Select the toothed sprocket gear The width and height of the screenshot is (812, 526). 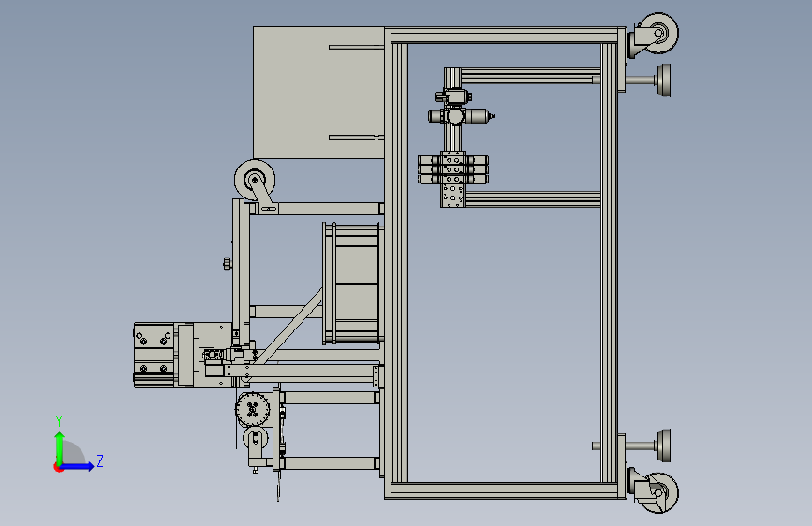tap(252, 409)
